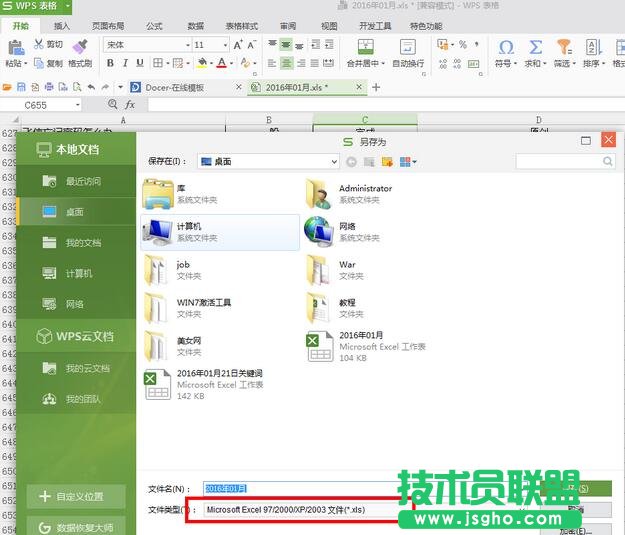Click search magnifier in save dialog
Screen dimensions: 625x535
click(607, 161)
